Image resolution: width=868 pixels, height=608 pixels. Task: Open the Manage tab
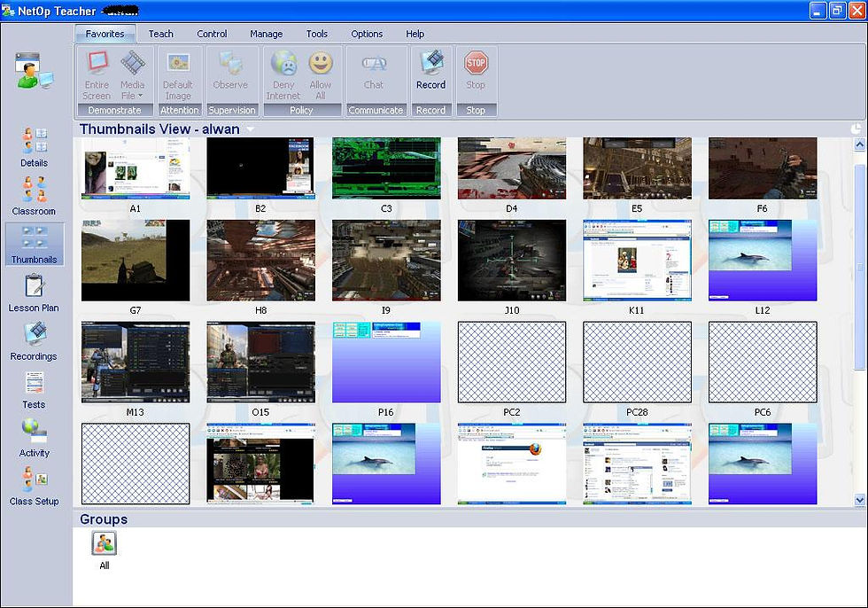267,34
